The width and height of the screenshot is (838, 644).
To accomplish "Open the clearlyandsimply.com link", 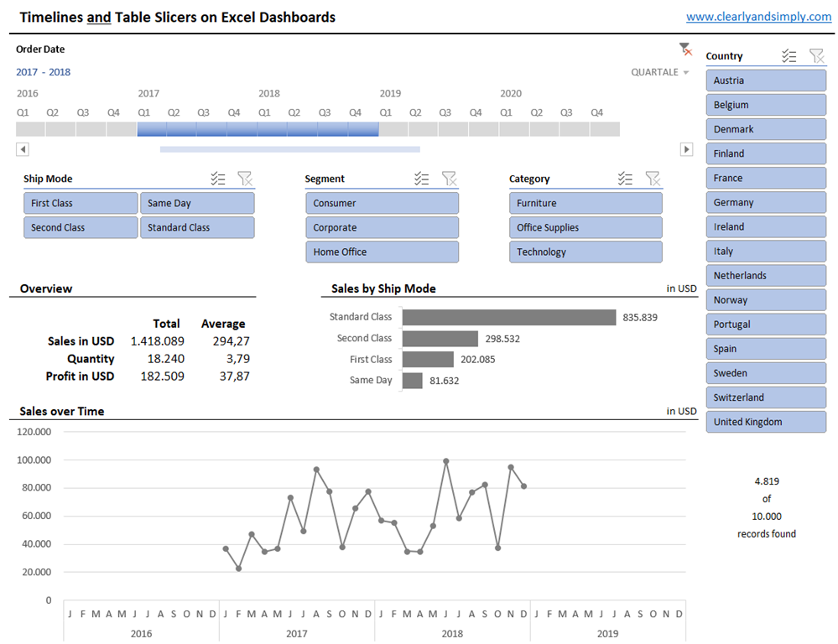I will click(758, 17).
